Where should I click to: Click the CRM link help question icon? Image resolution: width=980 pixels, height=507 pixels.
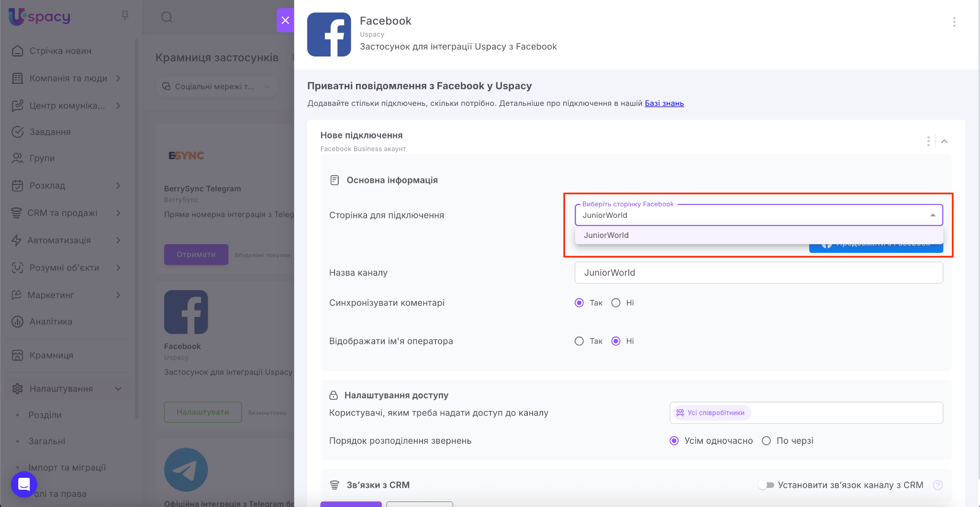[937, 485]
